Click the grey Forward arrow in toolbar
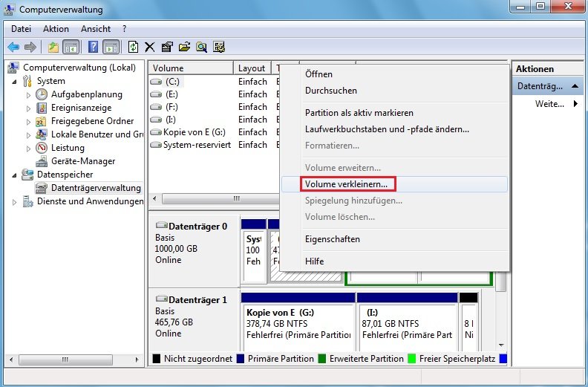The height and width of the screenshot is (387, 588). point(30,48)
